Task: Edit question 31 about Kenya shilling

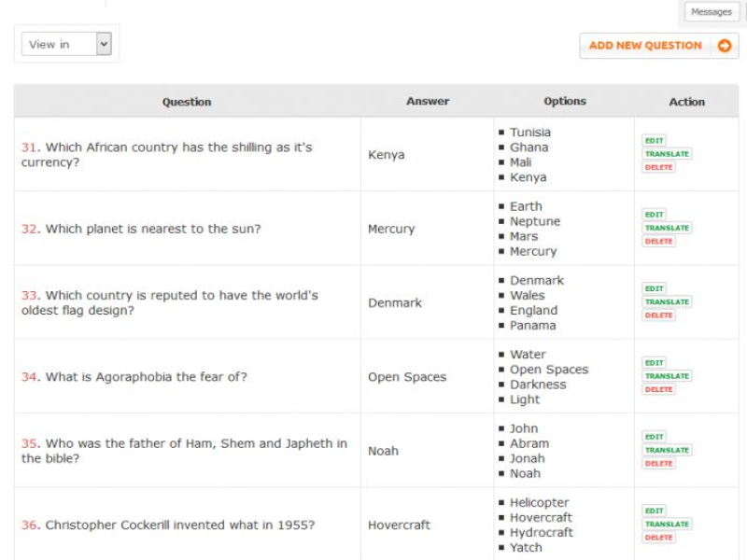Action: point(654,141)
